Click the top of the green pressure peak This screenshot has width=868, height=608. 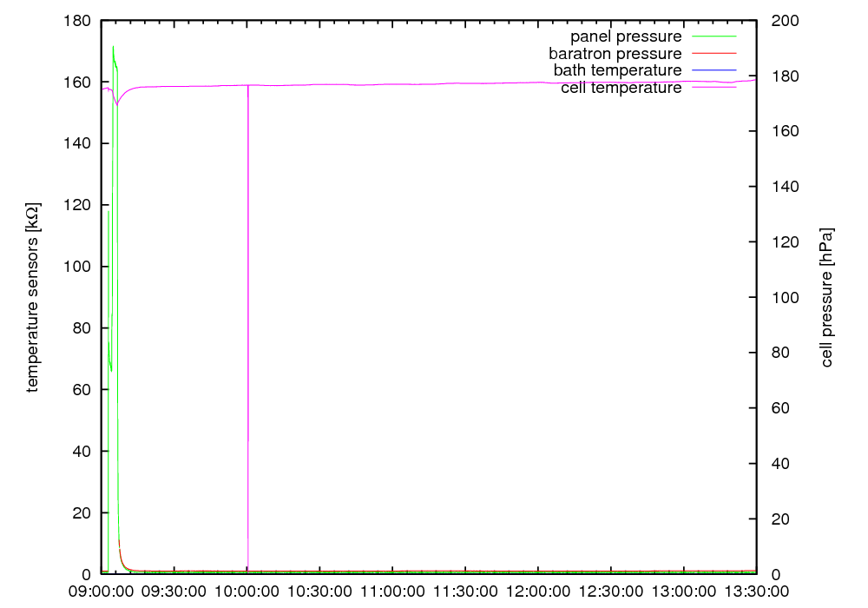[x=113, y=47]
